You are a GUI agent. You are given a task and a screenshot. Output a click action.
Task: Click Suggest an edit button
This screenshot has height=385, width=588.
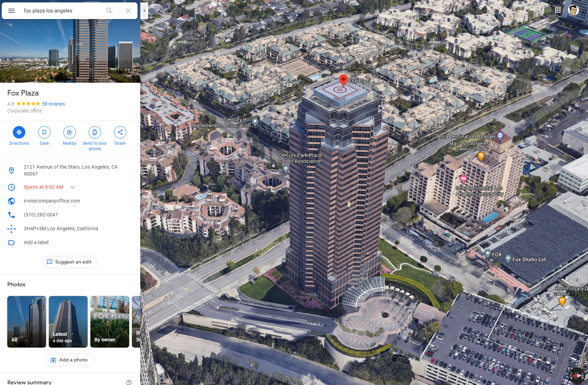pyautogui.click(x=70, y=262)
